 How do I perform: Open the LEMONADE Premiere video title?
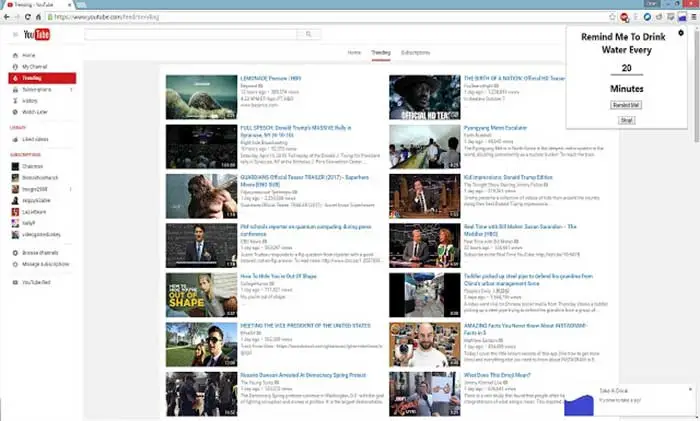click(x=271, y=78)
